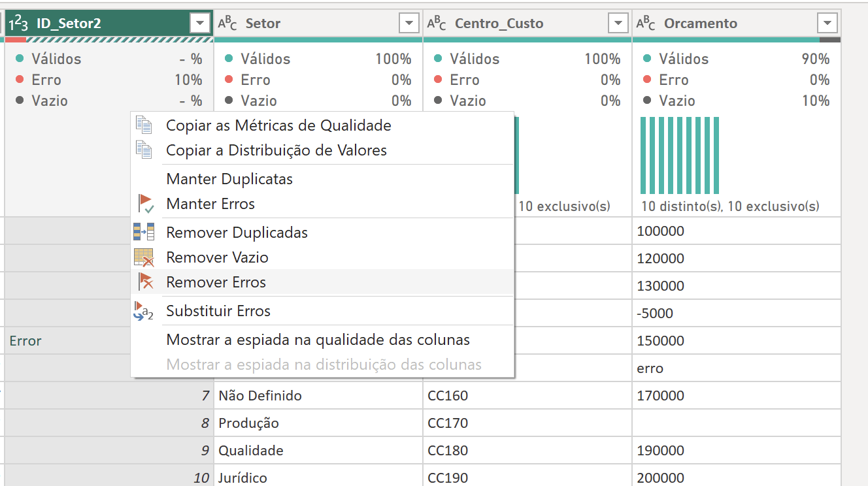
Task: Pick Remover Vazio in the context menu
Action: 323,257
